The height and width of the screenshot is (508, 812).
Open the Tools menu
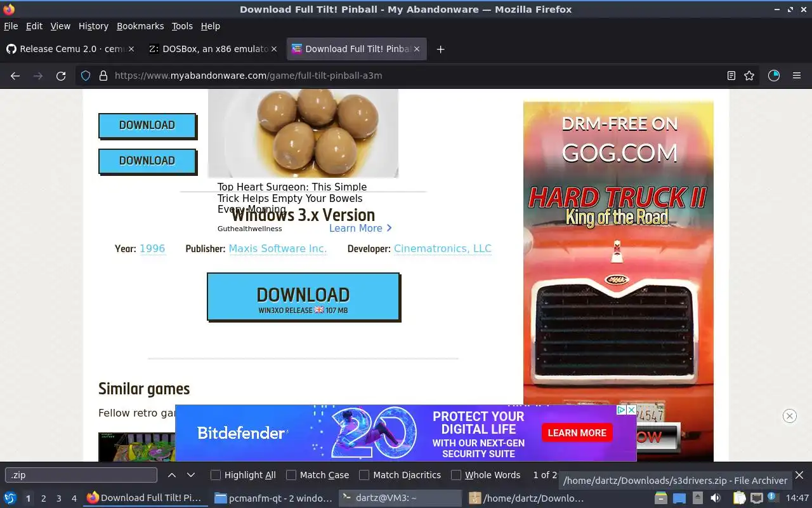coord(182,26)
